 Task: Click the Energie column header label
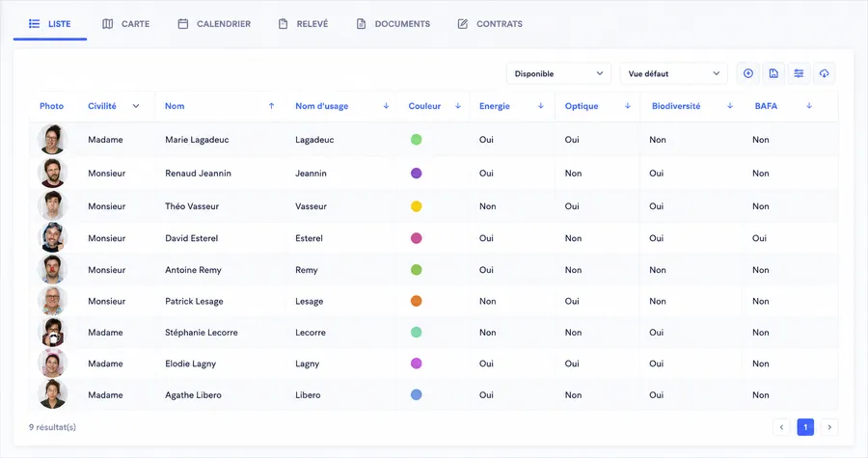[495, 106]
